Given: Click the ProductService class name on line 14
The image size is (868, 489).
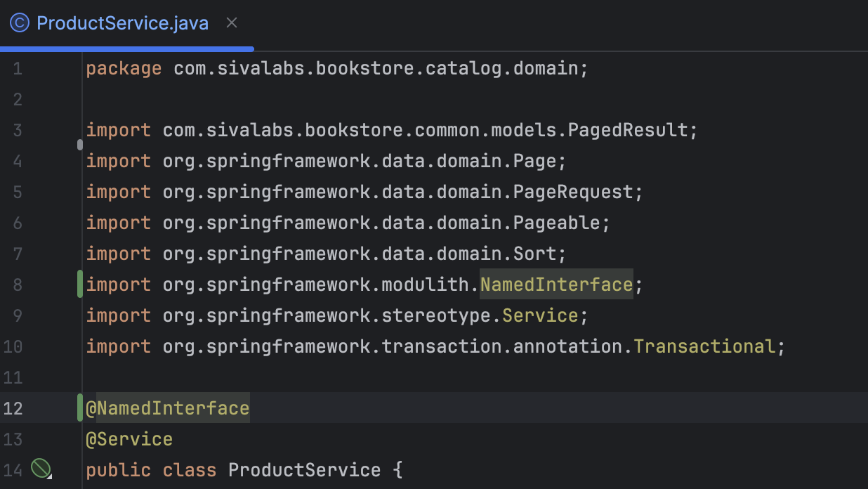Looking at the screenshot, I should coord(304,469).
